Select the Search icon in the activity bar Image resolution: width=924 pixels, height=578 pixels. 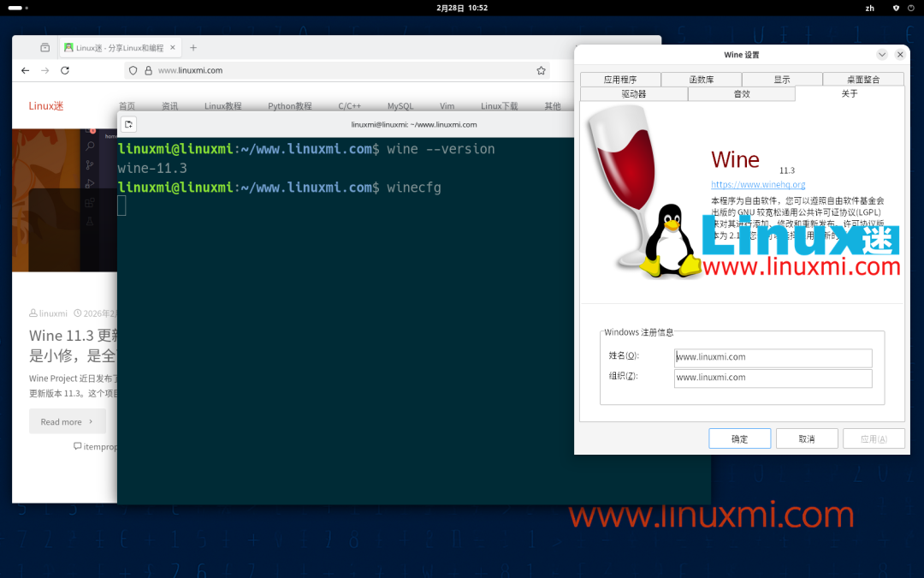point(89,146)
